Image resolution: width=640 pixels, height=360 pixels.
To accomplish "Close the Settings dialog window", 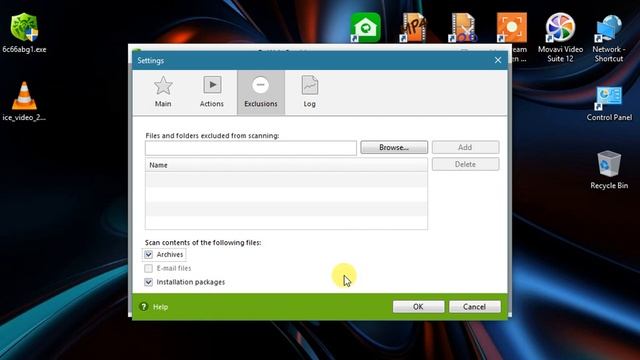I will (x=498, y=60).
